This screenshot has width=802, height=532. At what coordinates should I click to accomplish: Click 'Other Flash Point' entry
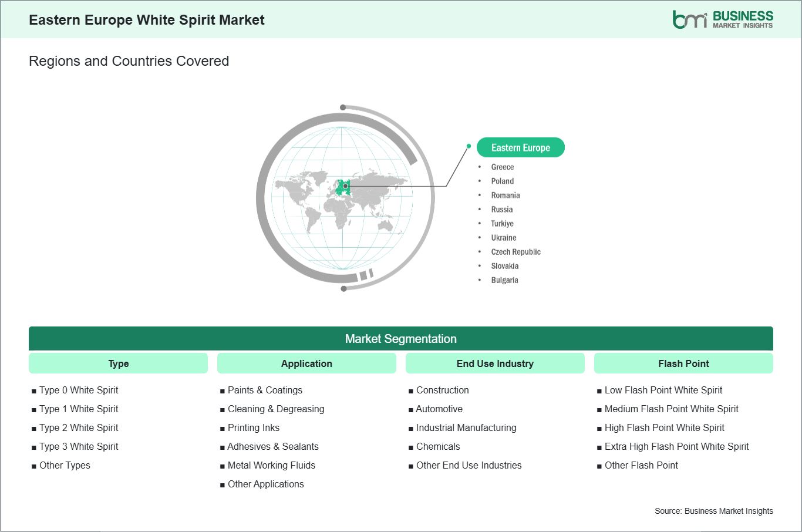point(641,465)
